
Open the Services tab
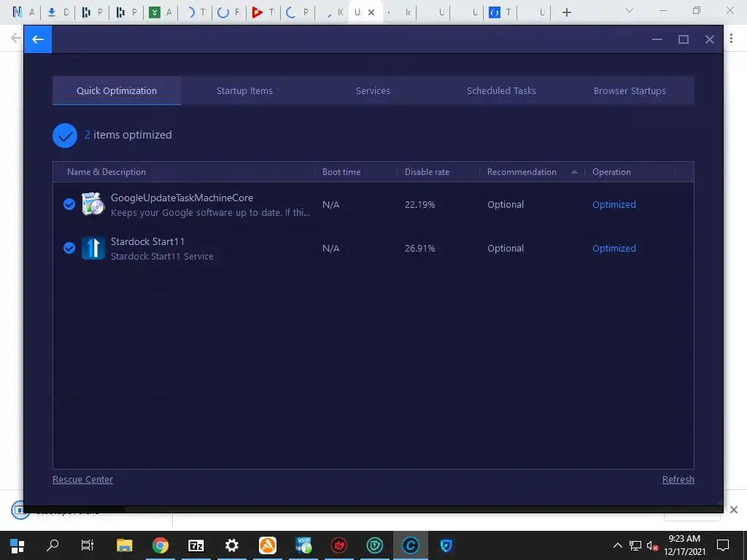tap(373, 90)
